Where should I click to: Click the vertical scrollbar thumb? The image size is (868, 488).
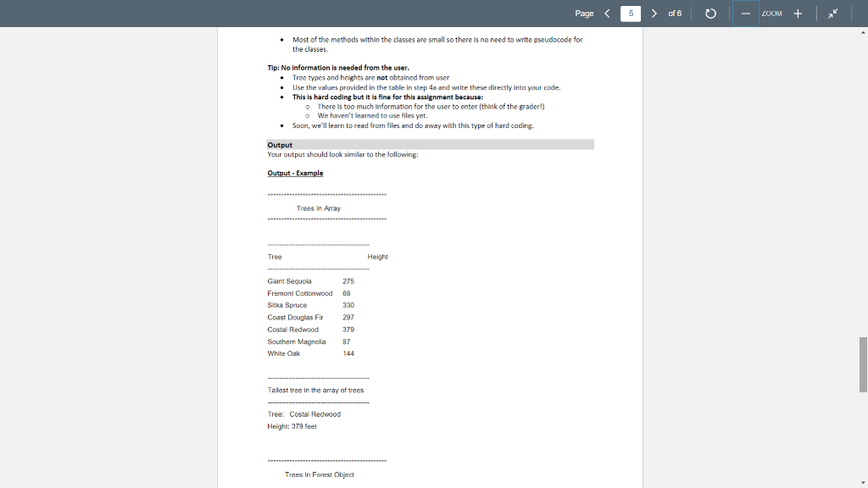click(863, 364)
